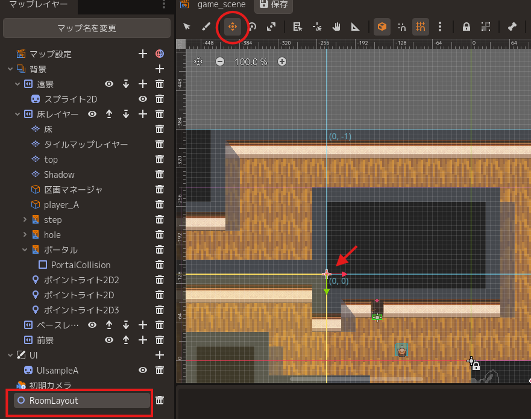Image resolution: width=531 pixels, height=420 pixels.
Task: Activate the paint brush tool
Action: point(206,27)
